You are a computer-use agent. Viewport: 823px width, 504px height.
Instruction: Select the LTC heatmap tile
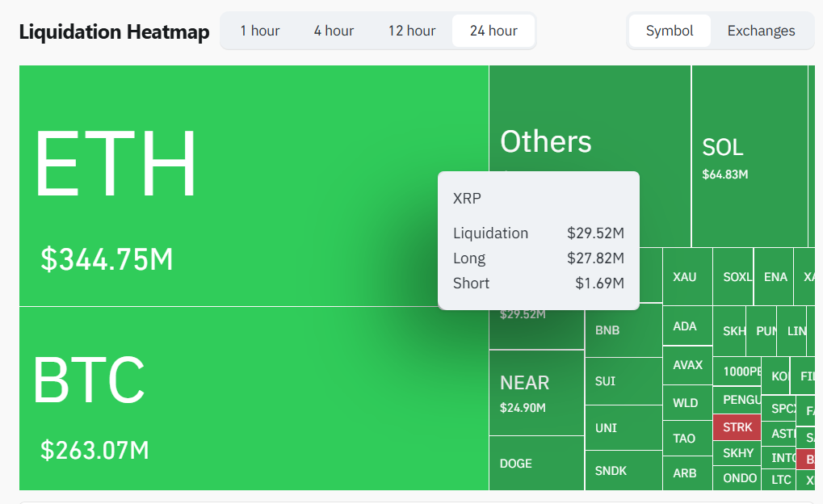pyautogui.click(x=779, y=480)
